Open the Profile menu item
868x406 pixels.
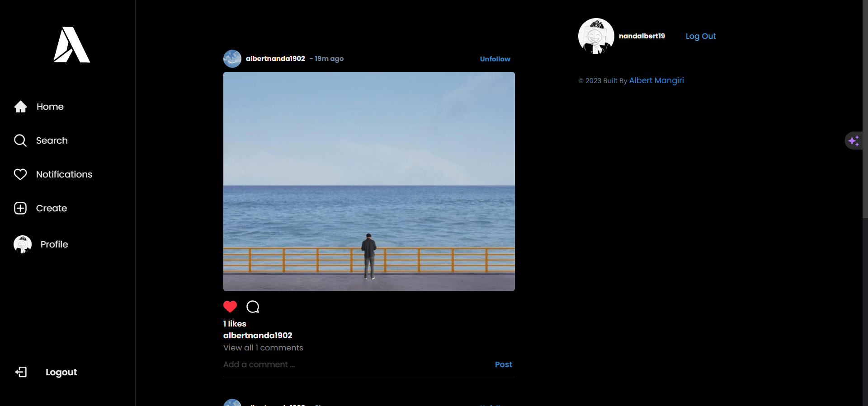54,244
